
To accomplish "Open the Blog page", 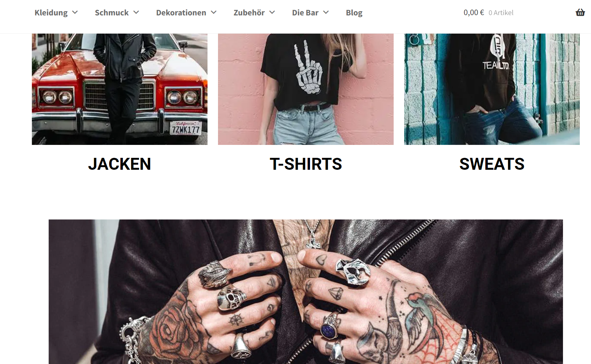I will pyautogui.click(x=354, y=13).
